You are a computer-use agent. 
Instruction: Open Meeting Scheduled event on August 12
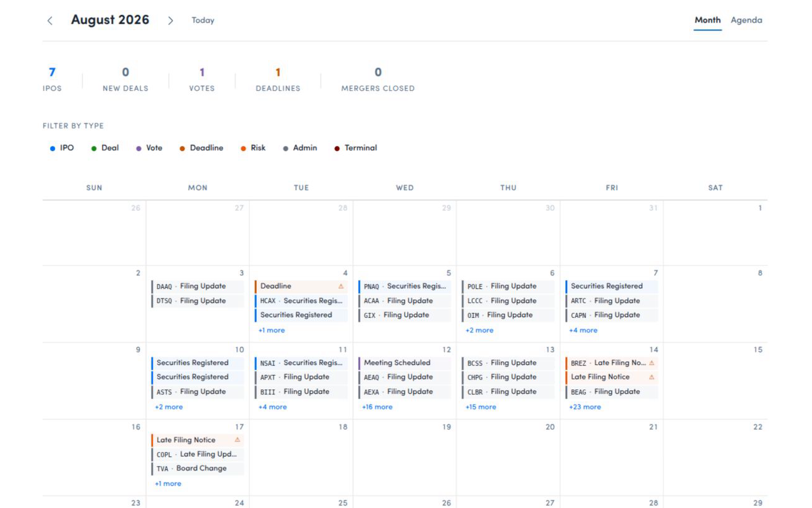[x=405, y=362]
